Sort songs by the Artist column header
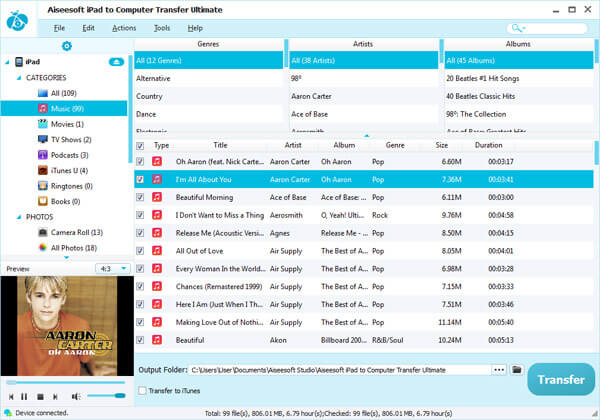600x420 pixels. click(x=293, y=145)
